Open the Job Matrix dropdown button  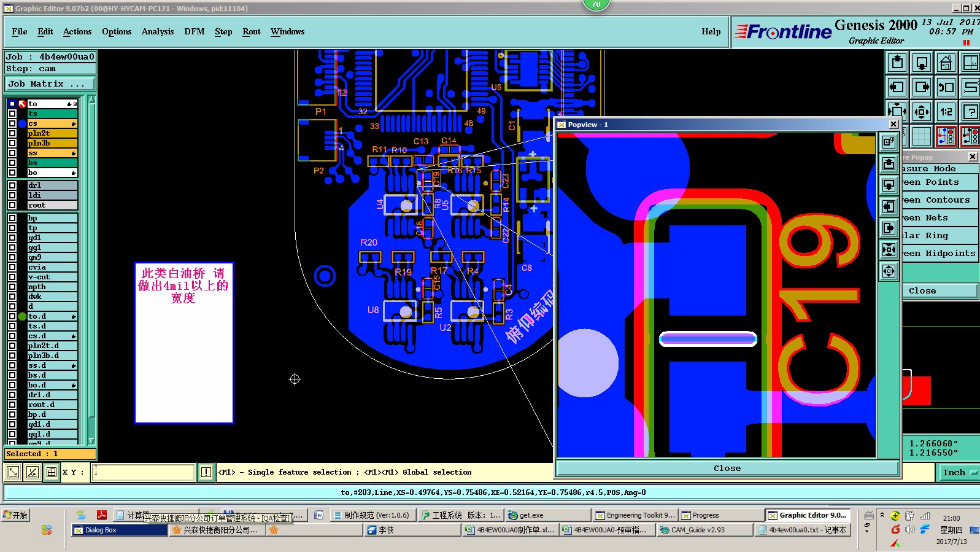50,84
